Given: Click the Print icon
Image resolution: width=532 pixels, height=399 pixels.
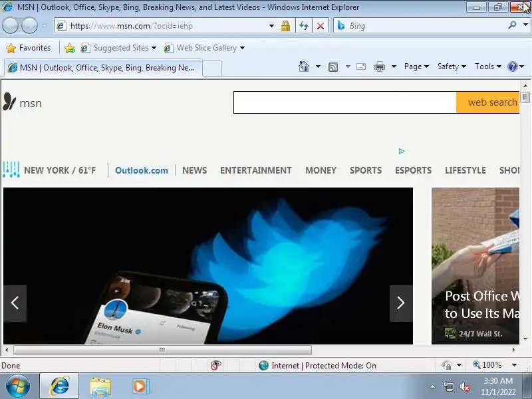Looking at the screenshot, I should 379,67.
